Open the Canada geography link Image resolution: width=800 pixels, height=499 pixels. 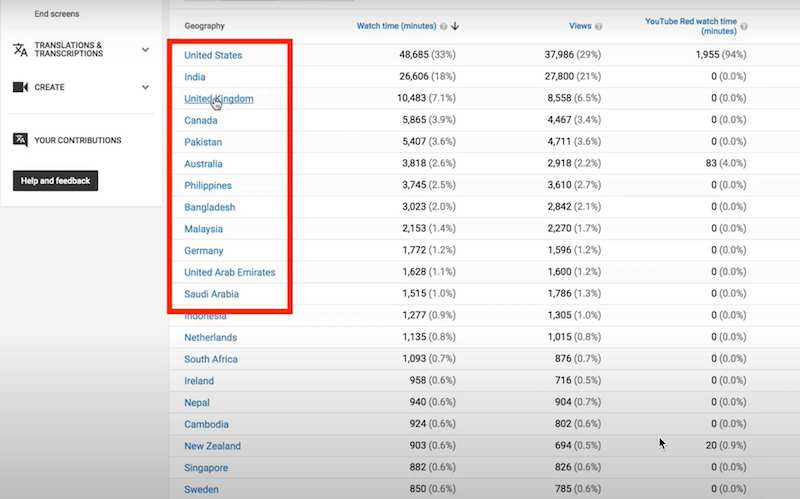[x=201, y=120]
